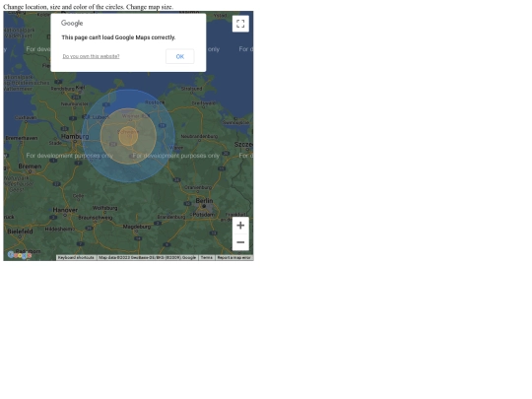This screenshot has width=532, height=399.
Task: Click the Hanover city label
Action: 65,210
